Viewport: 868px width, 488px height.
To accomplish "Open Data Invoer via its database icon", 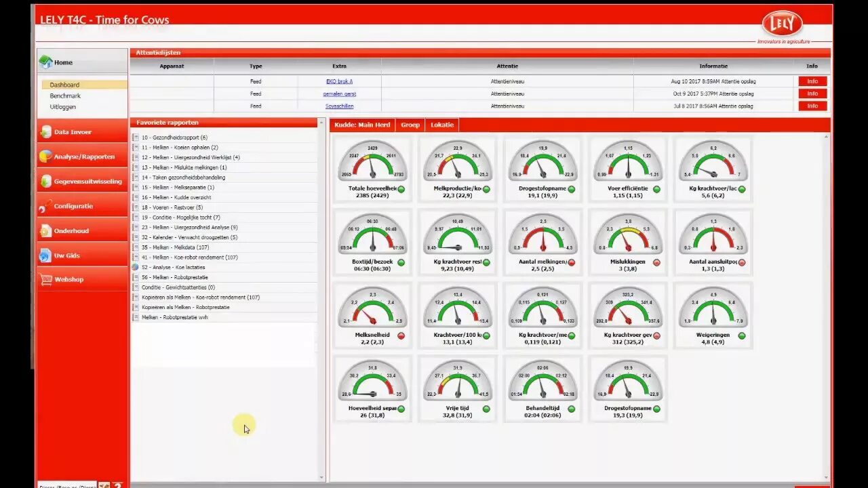I will click(x=45, y=131).
